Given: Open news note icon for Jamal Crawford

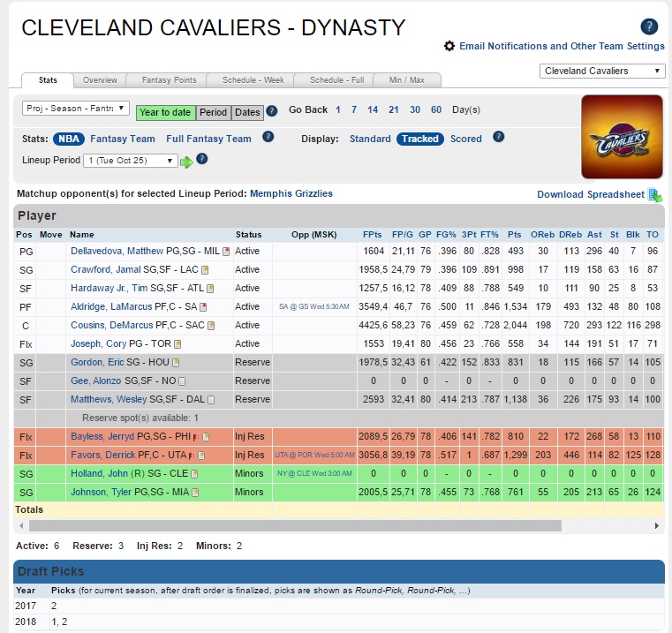Looking at the screenshot, I should 205,270.
